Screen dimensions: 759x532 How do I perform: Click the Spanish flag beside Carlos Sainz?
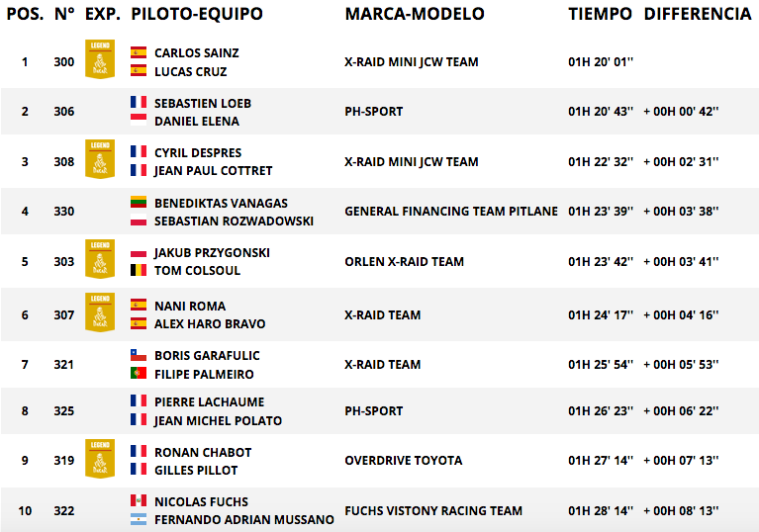point(139,52)
